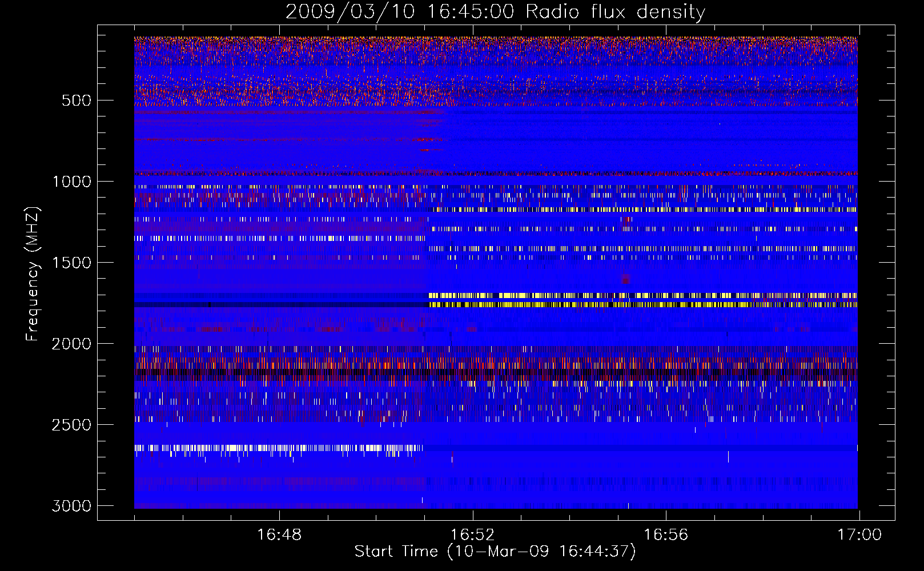Viewport: 924px width, 571px height.
Task: Click the 2000 frequency tick label
Action: [x=71, y=344]
